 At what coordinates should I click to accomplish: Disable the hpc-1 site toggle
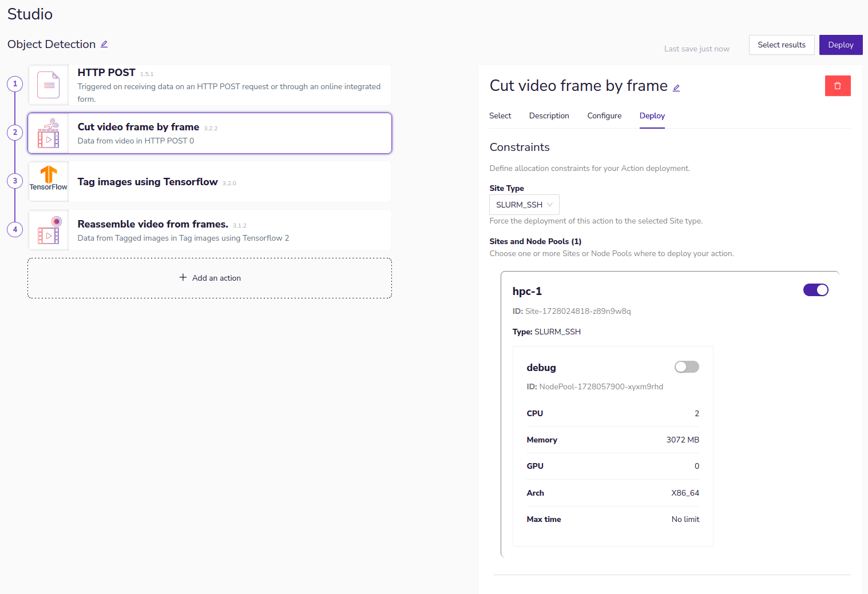pos(815,290)
